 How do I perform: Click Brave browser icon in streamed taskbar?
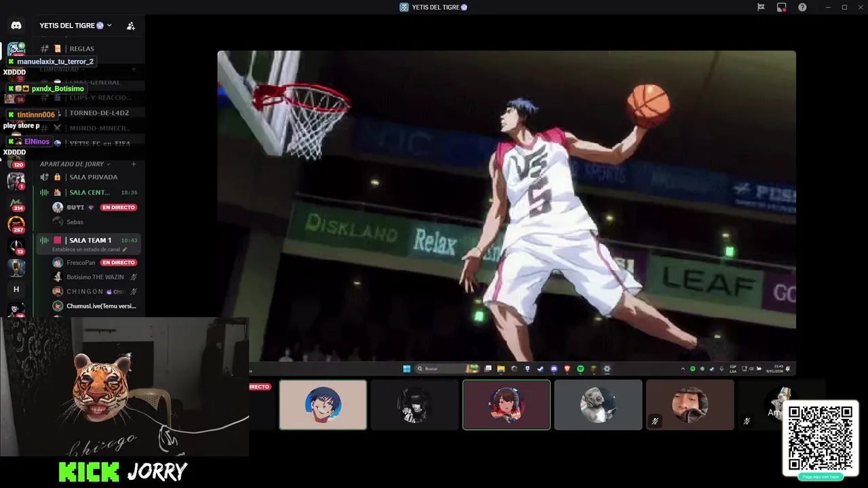point(567,369)
